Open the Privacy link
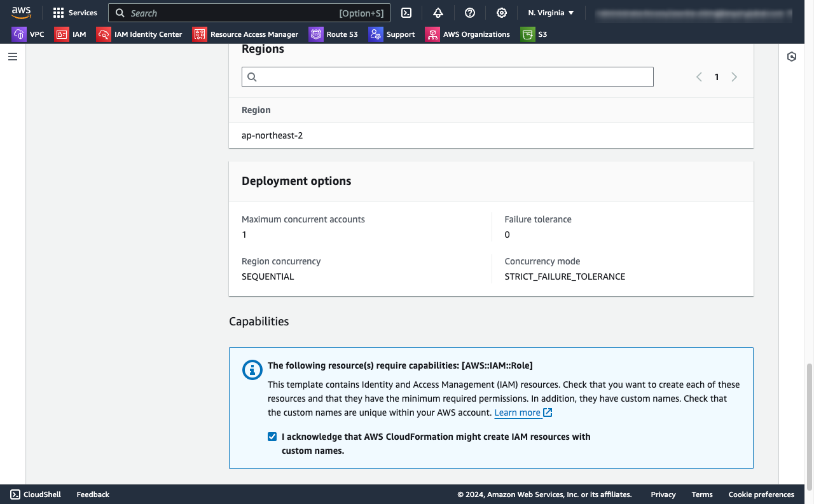 [x=663, y=494]
